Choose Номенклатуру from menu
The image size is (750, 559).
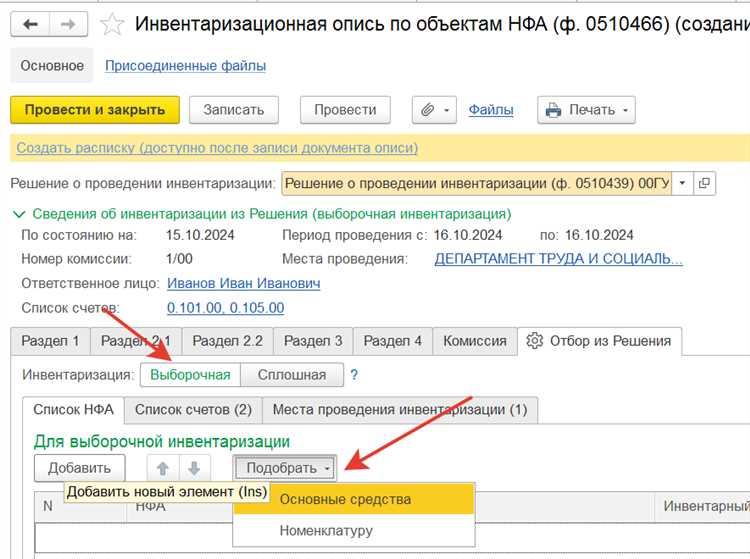pos(354,531)
